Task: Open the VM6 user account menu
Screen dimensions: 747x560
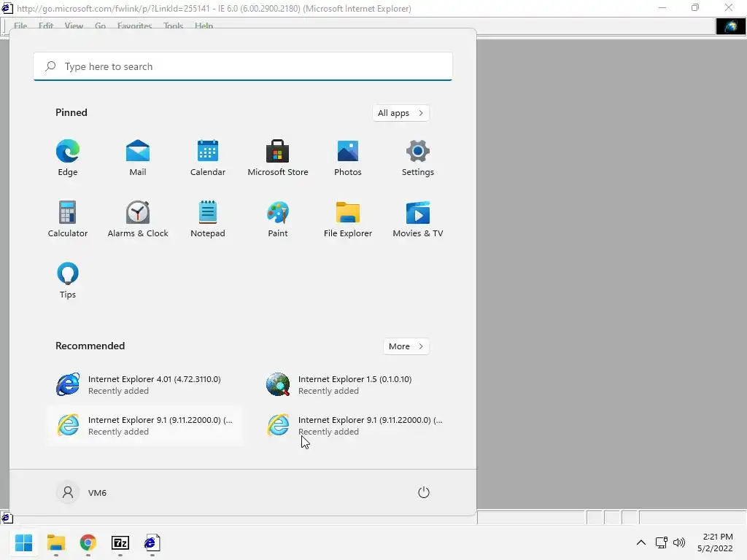Action: (x=82, y=492)
